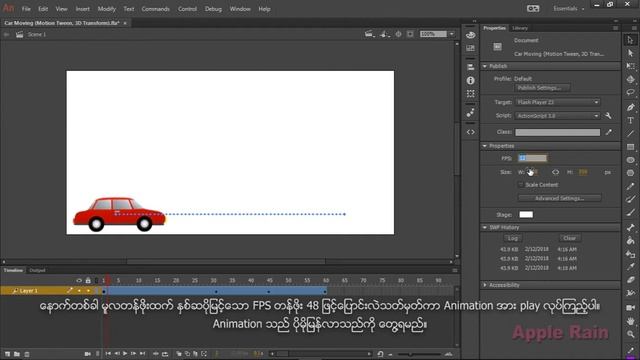Open the Motion Presets panel icon

point(470,112)
